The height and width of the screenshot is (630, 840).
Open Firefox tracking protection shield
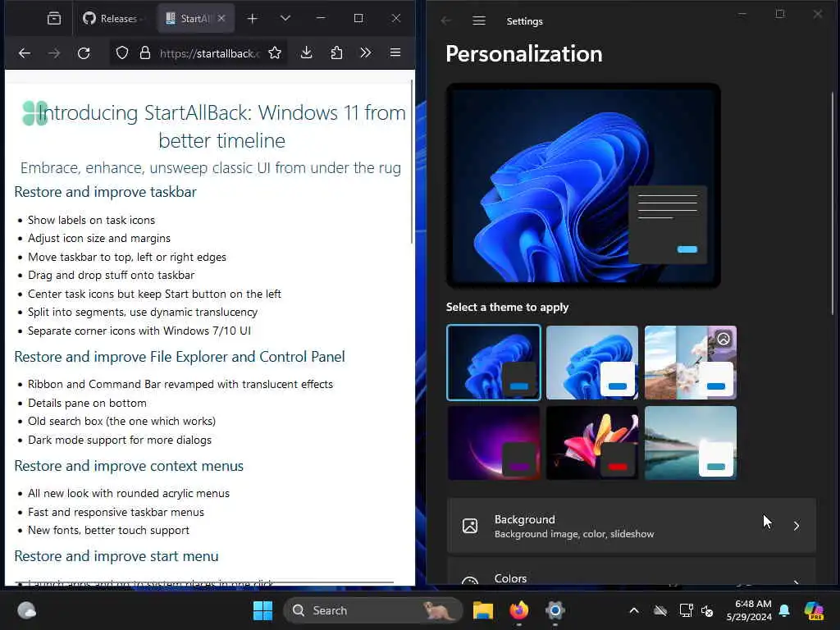pyautogui.click(x=122, y=52)
